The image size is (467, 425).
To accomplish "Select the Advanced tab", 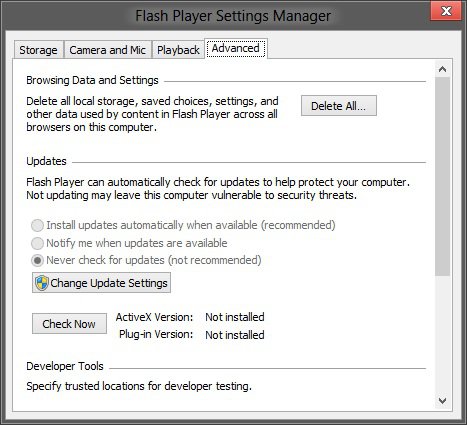I will [236, 49].
